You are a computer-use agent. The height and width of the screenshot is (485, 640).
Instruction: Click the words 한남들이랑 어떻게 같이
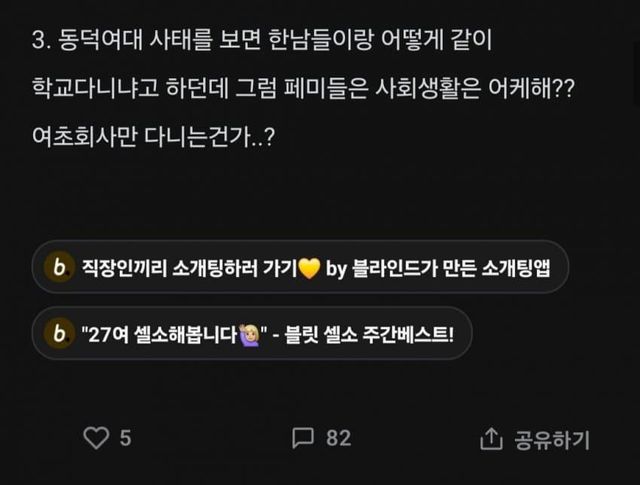pos(380,40)
